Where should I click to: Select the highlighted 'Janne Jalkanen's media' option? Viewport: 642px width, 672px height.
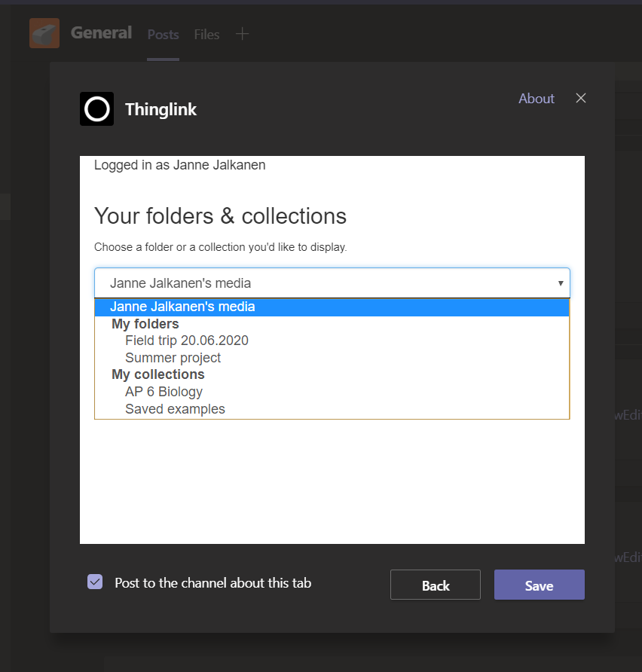coord(182,307)
